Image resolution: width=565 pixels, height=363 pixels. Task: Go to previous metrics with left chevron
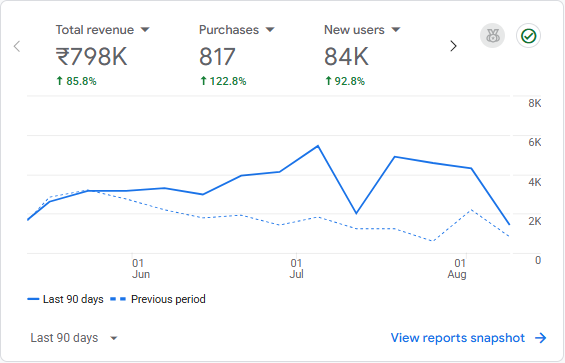click(17, 46)
